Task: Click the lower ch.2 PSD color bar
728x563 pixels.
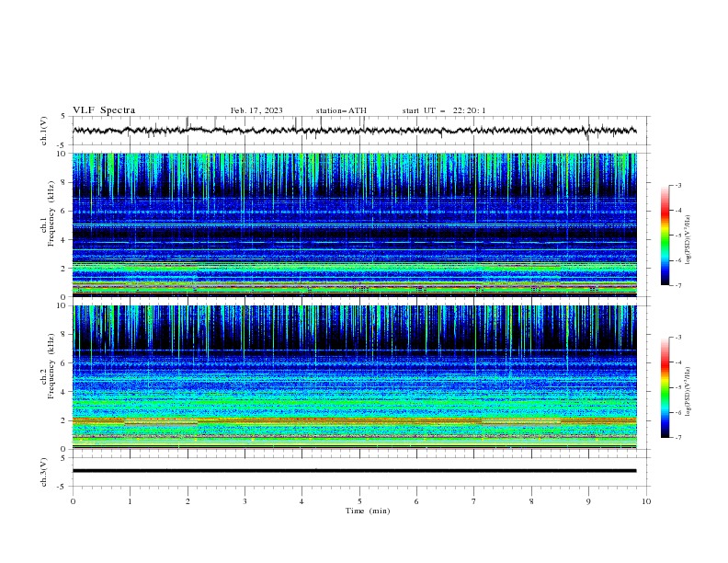Action: (665, 387)
